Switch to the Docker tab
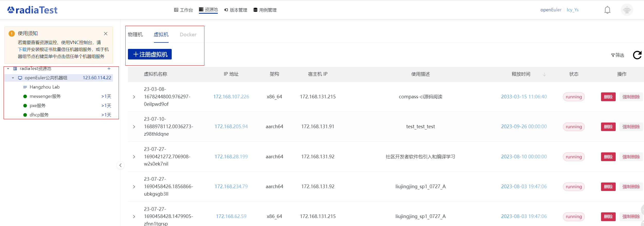Image resolution: width=644 pixels, height=226 pixels. tap(188, 34)
